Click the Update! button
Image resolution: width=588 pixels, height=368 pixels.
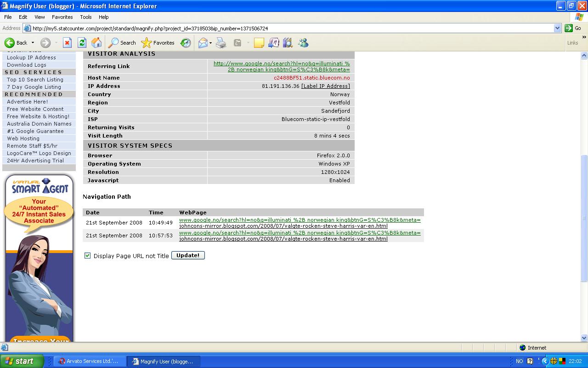point(188,255)
